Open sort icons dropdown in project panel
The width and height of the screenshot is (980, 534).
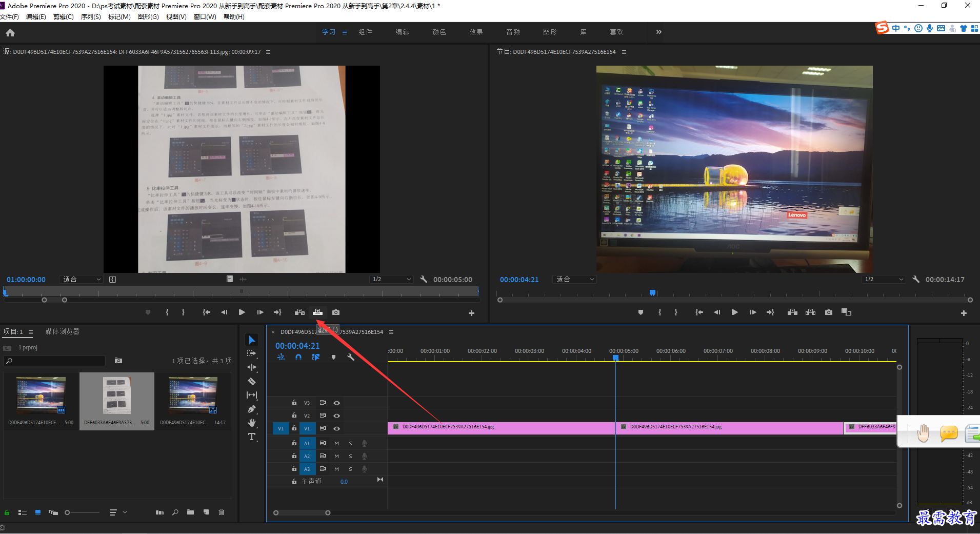click(117, 512)
